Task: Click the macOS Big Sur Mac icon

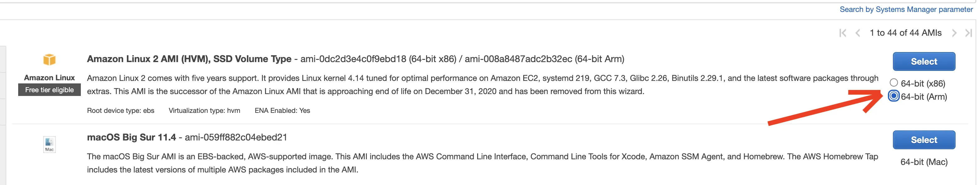Action: 50,144
